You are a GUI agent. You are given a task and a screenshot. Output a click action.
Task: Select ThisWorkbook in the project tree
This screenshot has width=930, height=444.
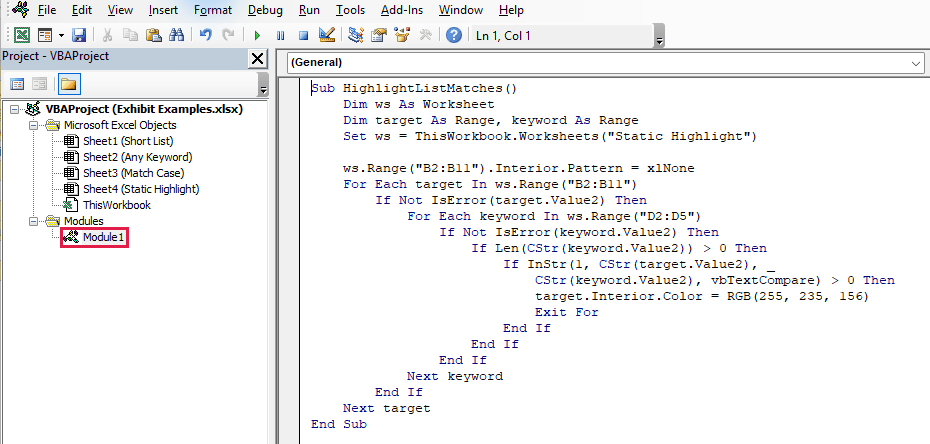(117, 205)
